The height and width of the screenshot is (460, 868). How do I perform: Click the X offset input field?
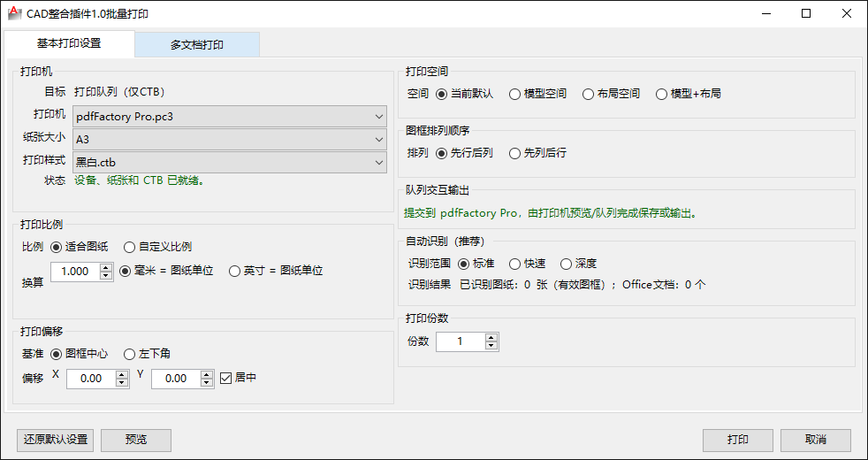91,379
